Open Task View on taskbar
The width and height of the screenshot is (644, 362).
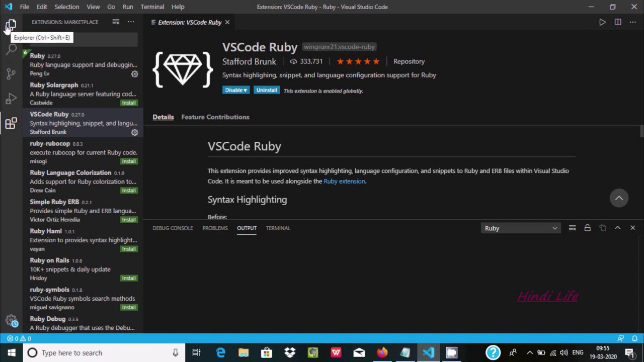coord(197,352)
